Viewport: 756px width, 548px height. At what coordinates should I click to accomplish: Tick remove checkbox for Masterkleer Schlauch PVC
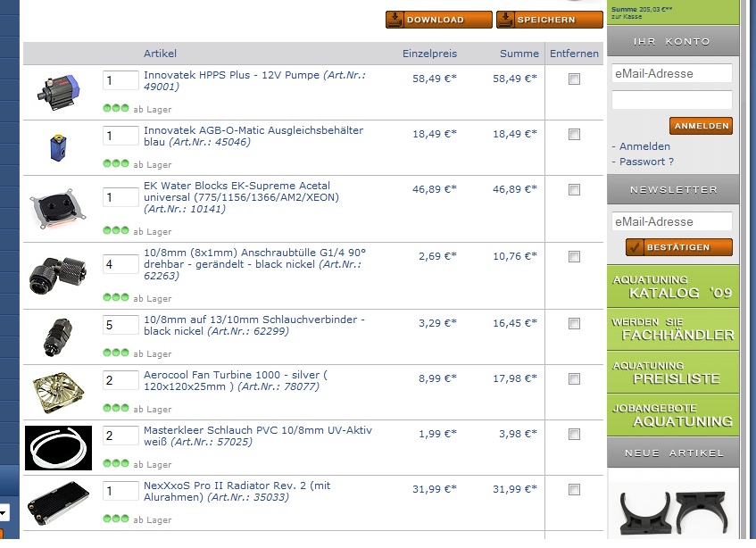574,435
